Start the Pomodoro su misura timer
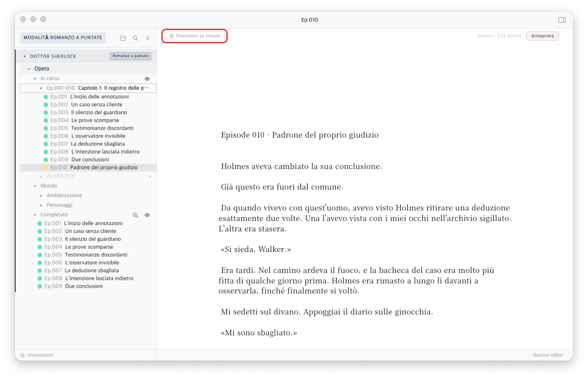588x379 pixels. click(195, 36)
